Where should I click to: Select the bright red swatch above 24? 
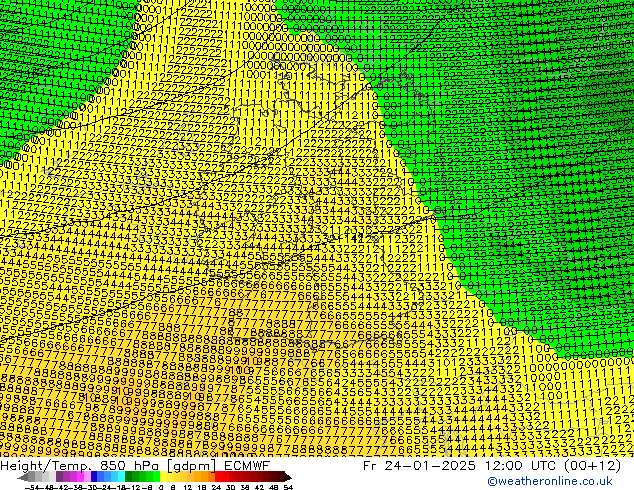point(218,477)
